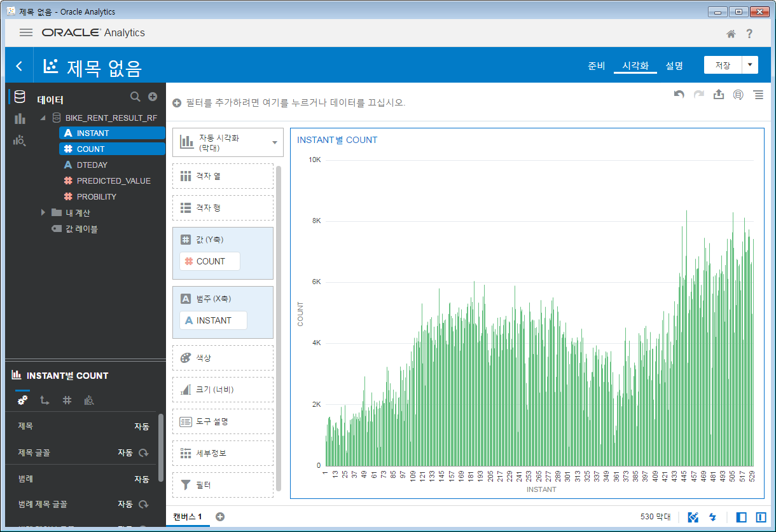Screen dimensions: 776x532
Task: Change the title font Auto value
Action: click(125, 453)
